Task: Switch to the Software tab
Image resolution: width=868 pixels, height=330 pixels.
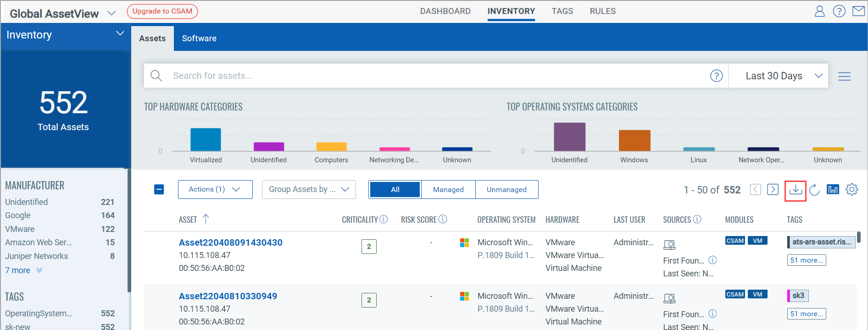Action: click(x=199, y=38)
